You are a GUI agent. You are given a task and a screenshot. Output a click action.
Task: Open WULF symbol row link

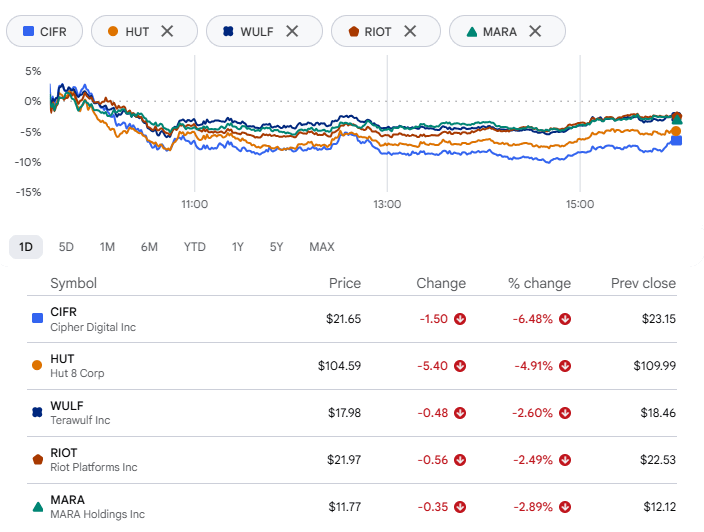point(67,405)
